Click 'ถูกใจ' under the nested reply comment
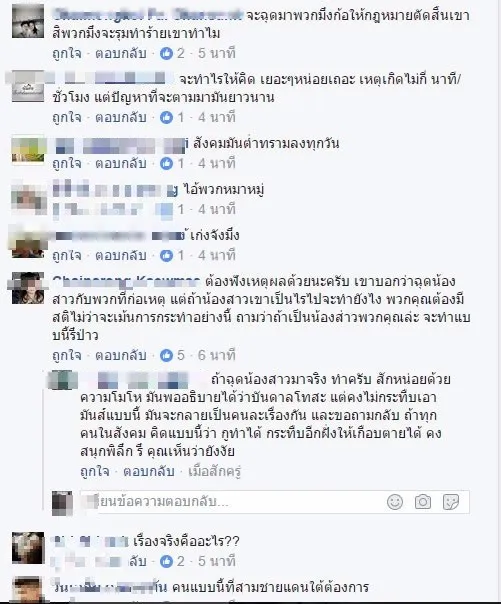The height and width of the screenshot is (604, 501). click(x=95, y=471)
